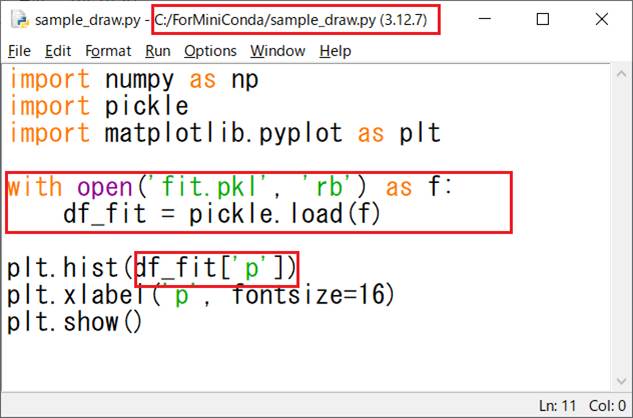The image size is (633, 418).
Task: Minimize the sample_draw.py window
Action: pos(487,20)
